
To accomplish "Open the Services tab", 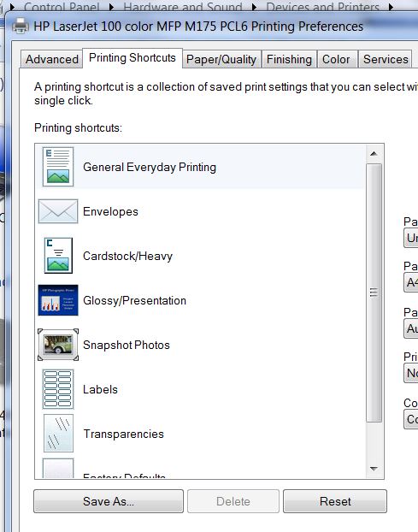I will click(x=386, y=59).
